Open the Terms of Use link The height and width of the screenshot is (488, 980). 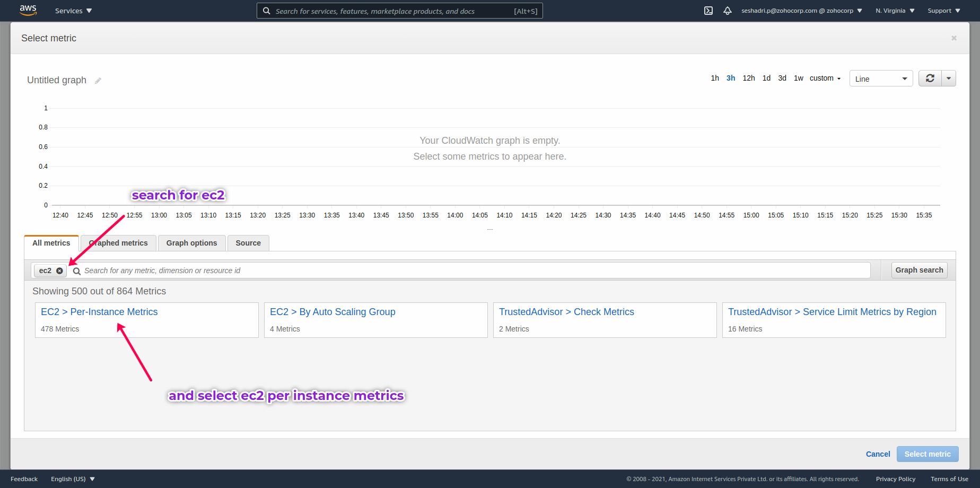coord(949,479)
